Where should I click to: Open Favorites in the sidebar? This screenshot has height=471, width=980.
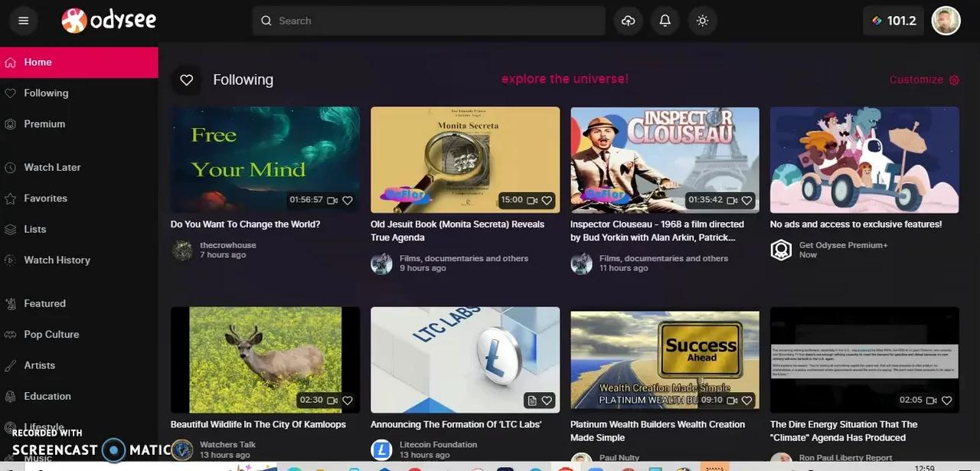click(79, 198)
